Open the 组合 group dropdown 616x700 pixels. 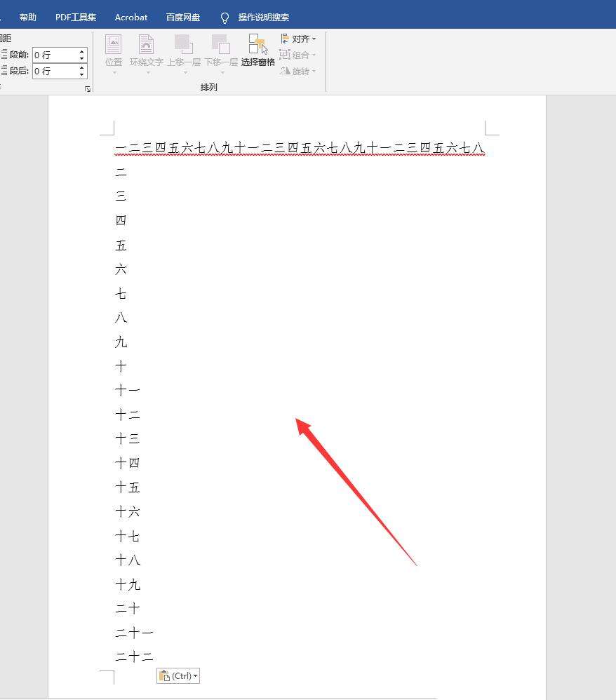coord(297,55)
